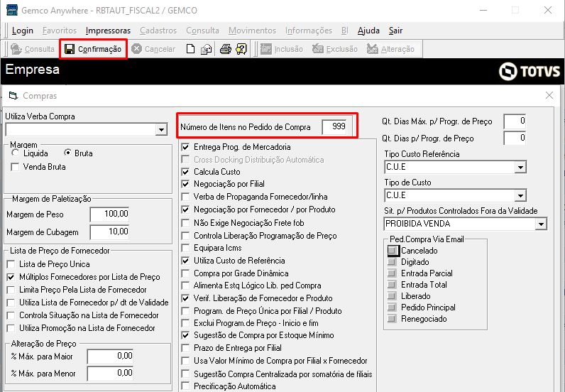Toggle Compra por Grade Dinâmica checkbox

(185, 273)
